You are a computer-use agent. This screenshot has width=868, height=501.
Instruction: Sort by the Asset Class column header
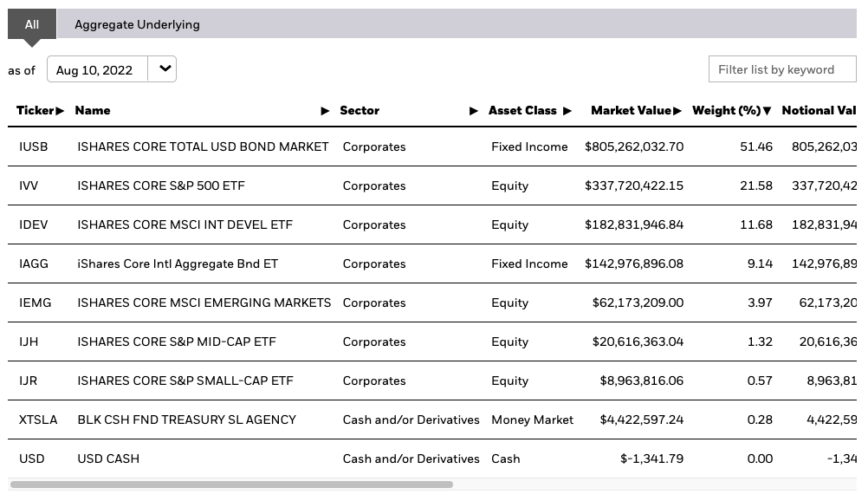click(x=522, y=110)
